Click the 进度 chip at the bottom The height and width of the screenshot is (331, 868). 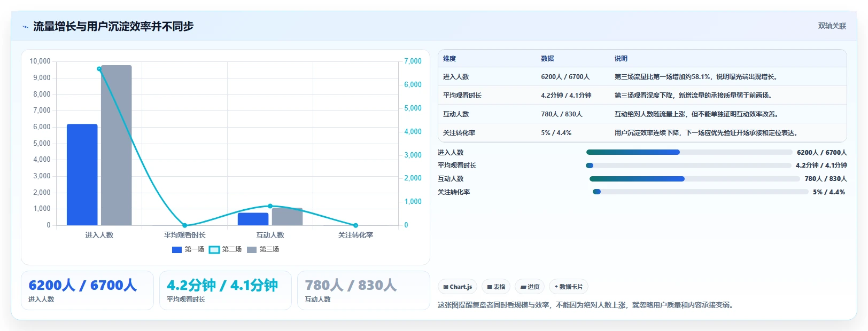tap(530, 287)
